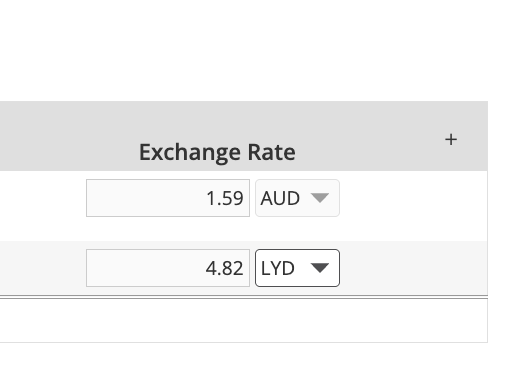Click empty space in the 4.82 input box
This screenshot has height=374, width=510.
143,268
